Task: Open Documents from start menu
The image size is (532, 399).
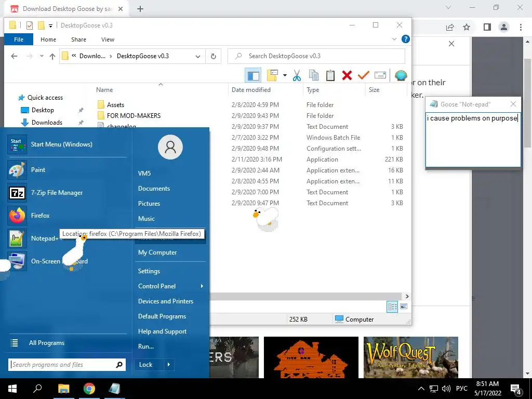Action: click(154, 189)
